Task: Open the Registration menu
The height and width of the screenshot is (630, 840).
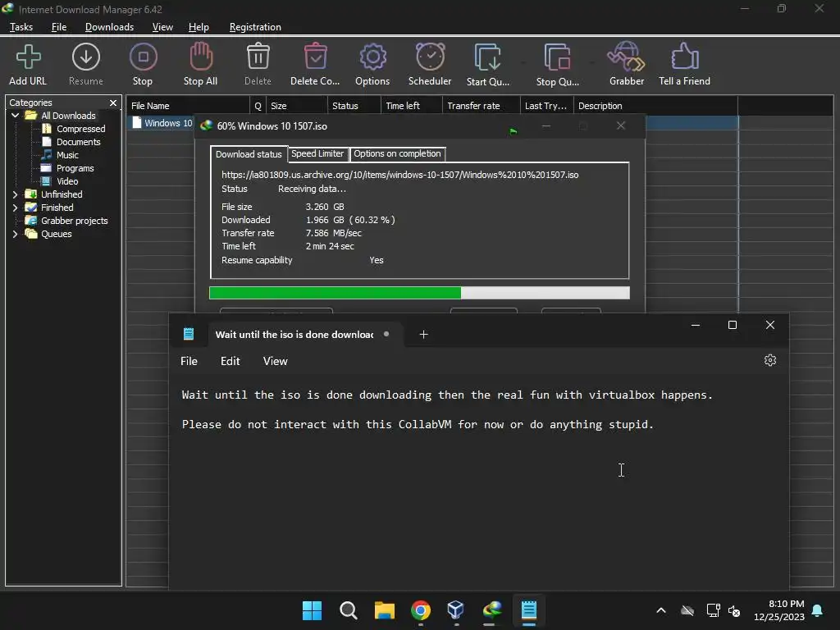Action: (x=255, y=27)
